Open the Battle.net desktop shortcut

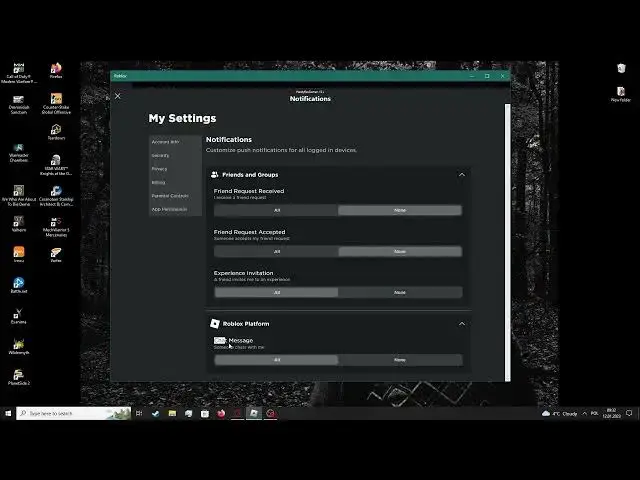pyautogui.click(x=19, y=285)
